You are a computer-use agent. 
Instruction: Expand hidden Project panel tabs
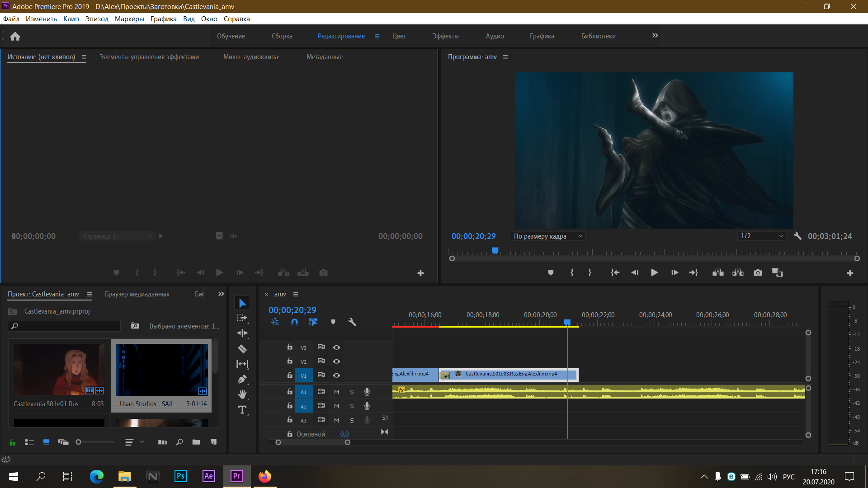pos(221,294)
